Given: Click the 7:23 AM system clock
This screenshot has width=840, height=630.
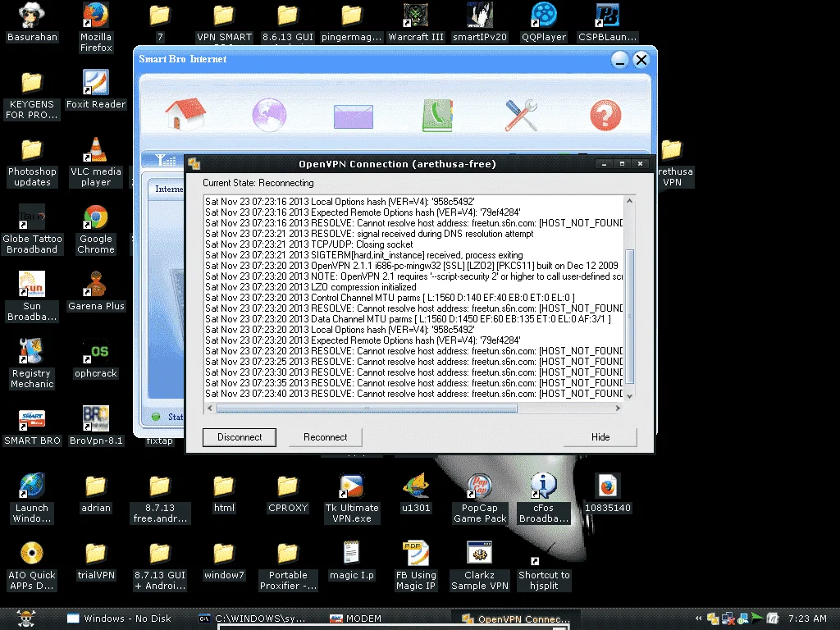Looking at the screenshot, I should pos(807,619).
